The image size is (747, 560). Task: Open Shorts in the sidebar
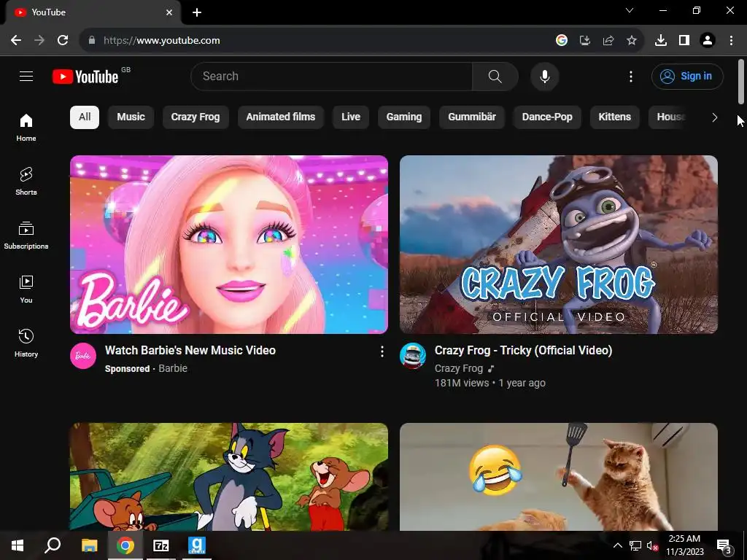(26, 182)
